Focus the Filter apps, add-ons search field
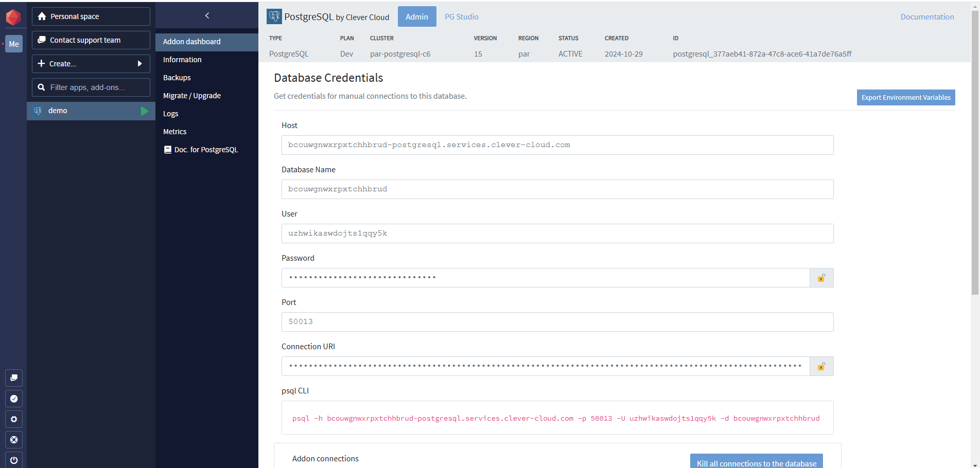Screen dimensions: 980x468 click(x=91, y=87)
